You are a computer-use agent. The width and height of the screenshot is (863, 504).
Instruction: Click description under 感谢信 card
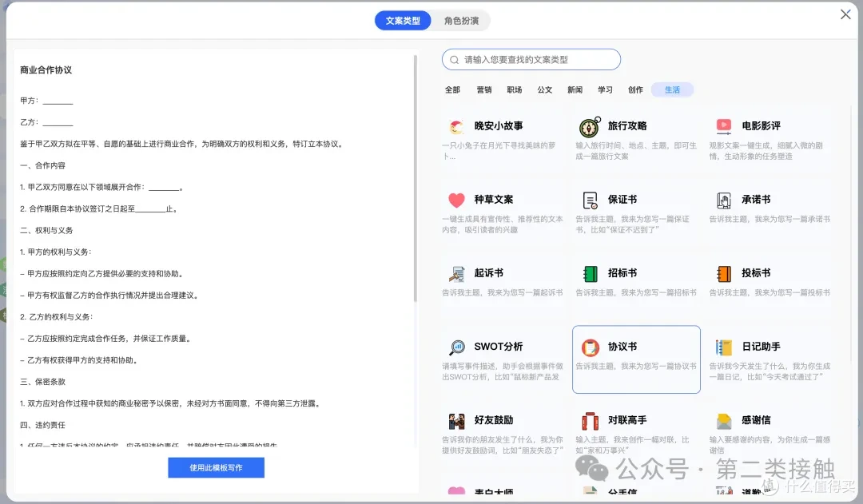click(770, 445)
